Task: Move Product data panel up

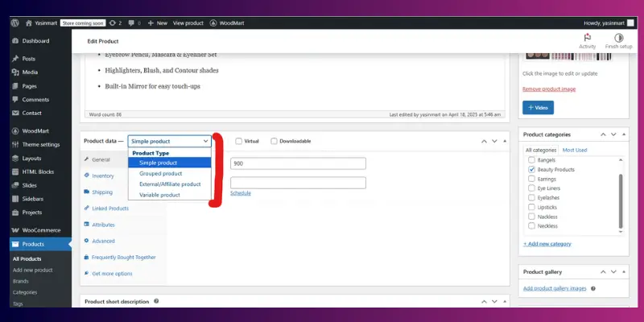Action: click(x=484, y=141)
